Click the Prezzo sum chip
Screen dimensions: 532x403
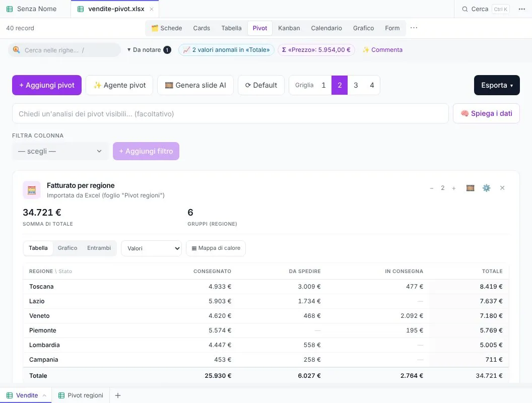(x=316, y=50)
